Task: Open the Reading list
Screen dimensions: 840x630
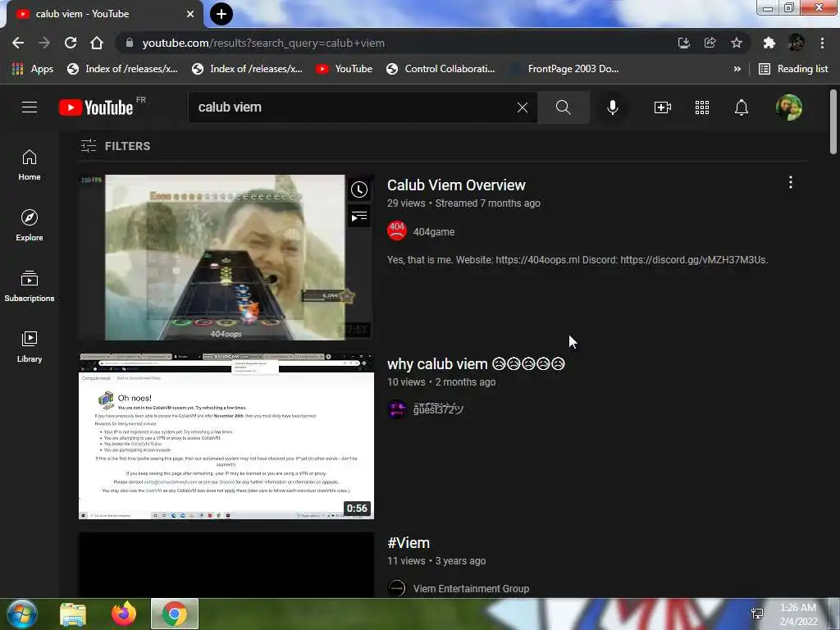Action: 793,69
